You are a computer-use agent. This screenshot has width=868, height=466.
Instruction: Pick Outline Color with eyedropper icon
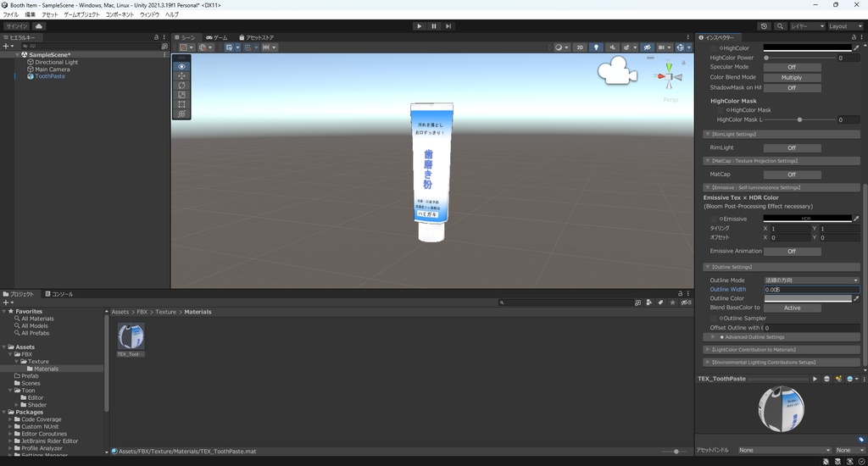[x=856, y=298]
